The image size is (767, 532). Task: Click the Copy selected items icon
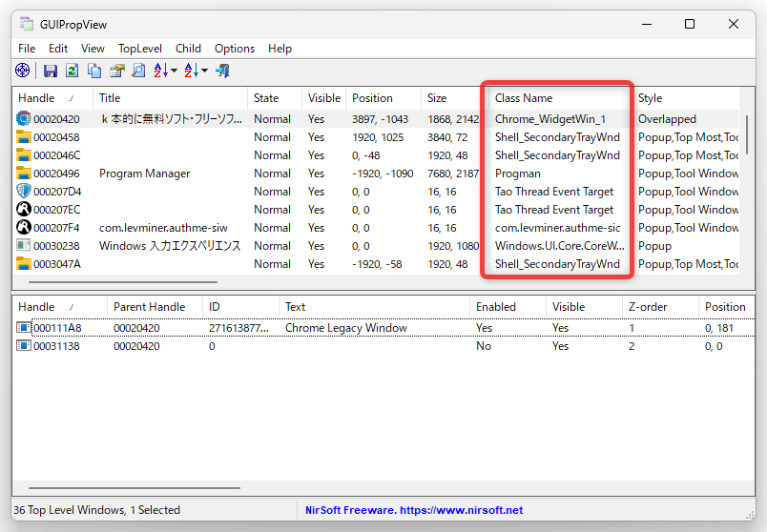94,71
